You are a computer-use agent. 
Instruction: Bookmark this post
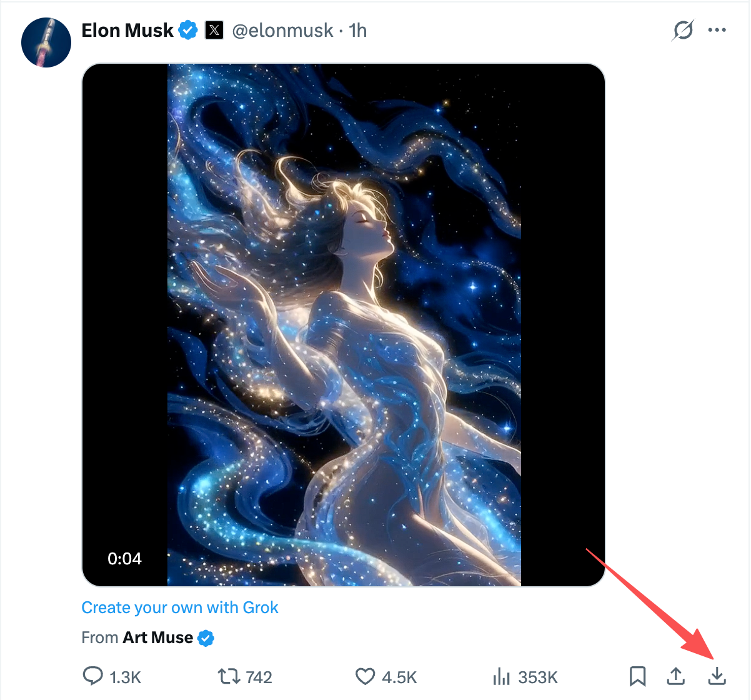(637, 676)
